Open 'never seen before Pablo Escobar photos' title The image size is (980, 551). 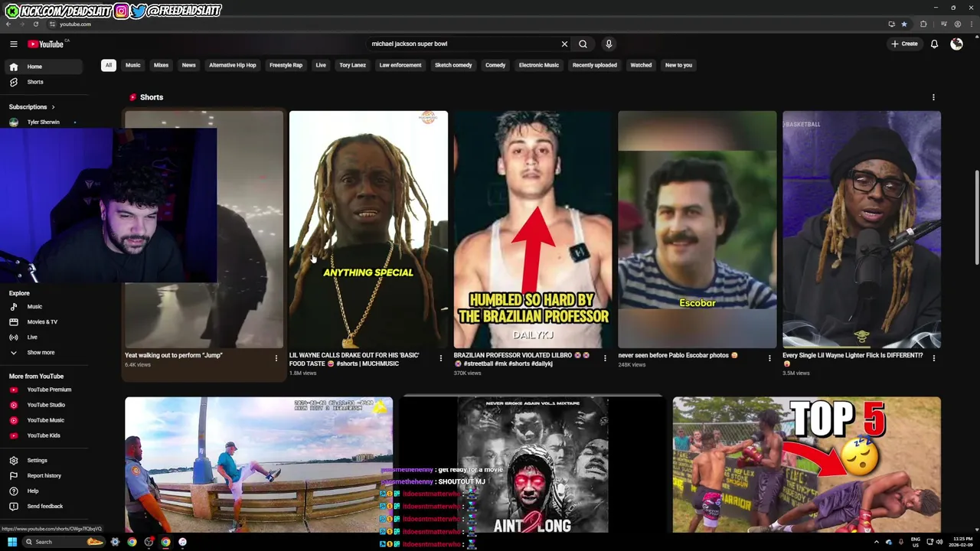click(678, 355)
